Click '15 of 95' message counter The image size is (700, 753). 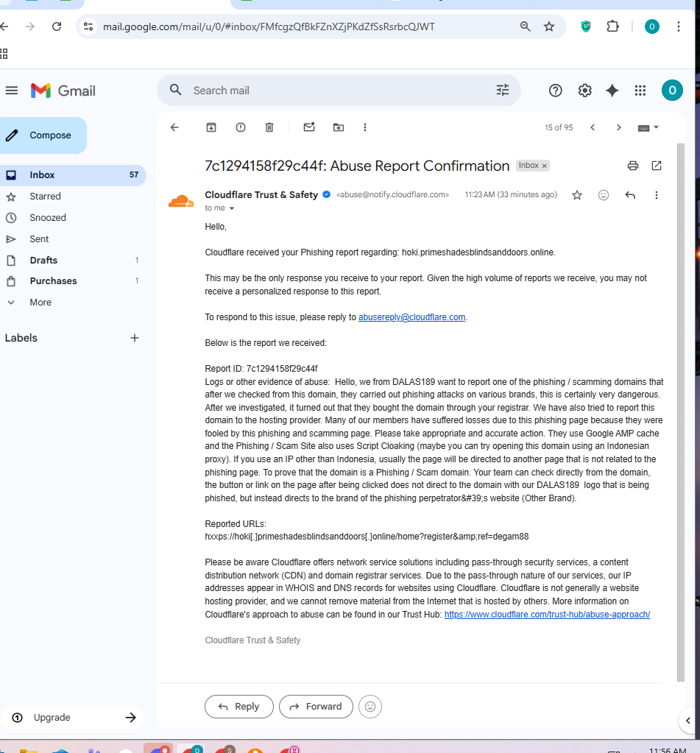(x=559, y=127)
